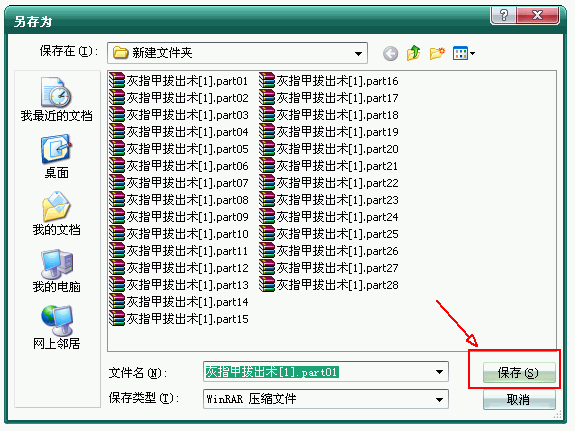Go to 桌面 desktop location
The width and height of the screenshot is (575, 431).
click(x=56, y=157)
